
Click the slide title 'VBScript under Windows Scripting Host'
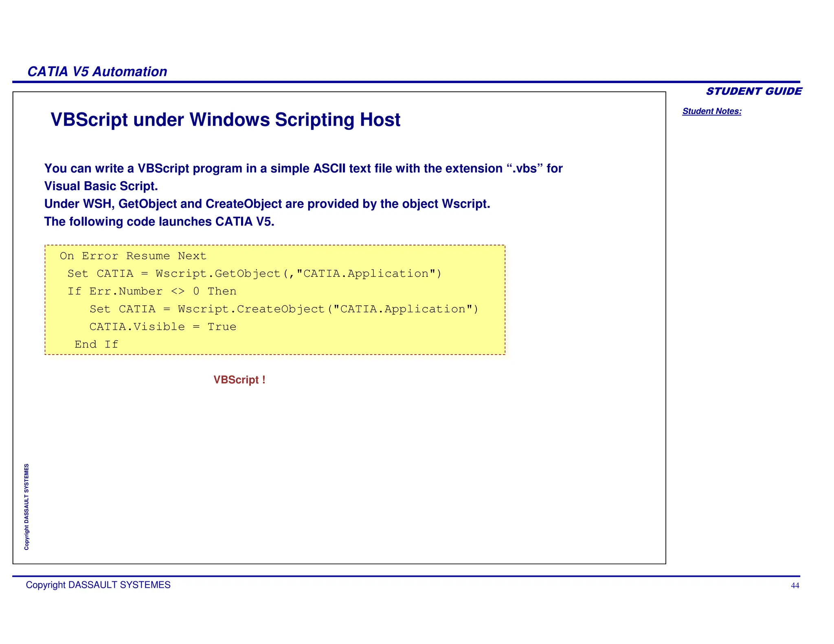click(225, 120)
